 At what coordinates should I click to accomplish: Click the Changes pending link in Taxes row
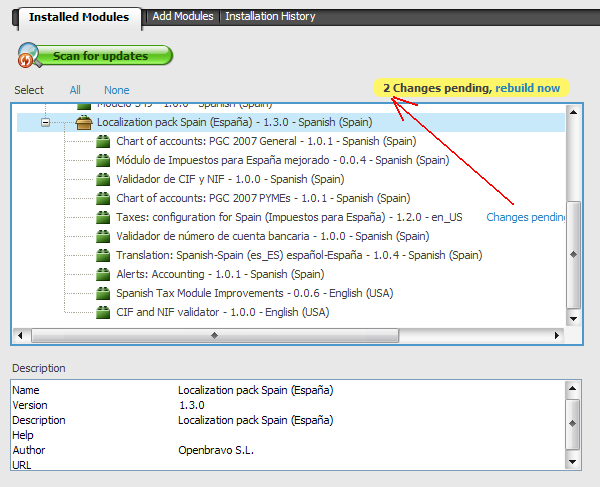525,217
